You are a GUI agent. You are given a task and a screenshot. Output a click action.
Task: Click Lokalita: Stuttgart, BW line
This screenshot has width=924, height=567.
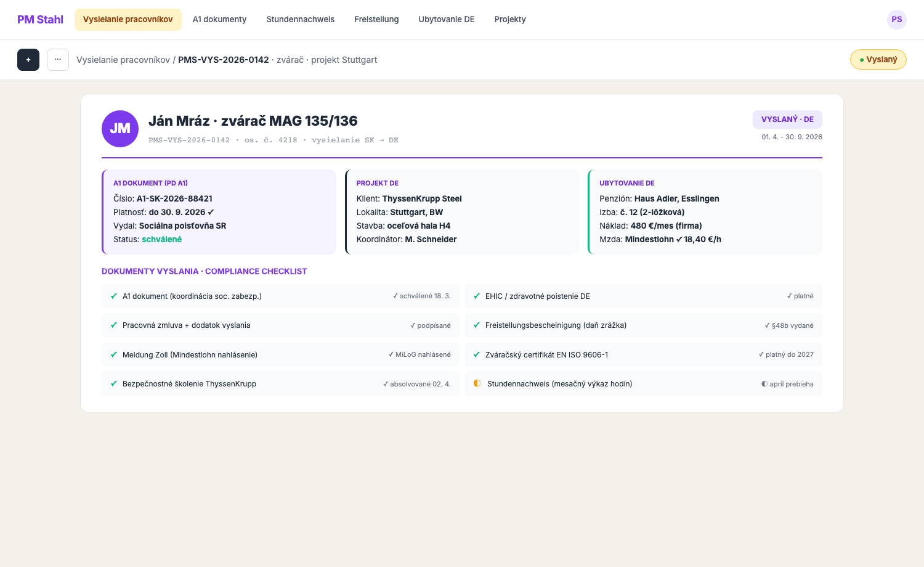(400, 212)
